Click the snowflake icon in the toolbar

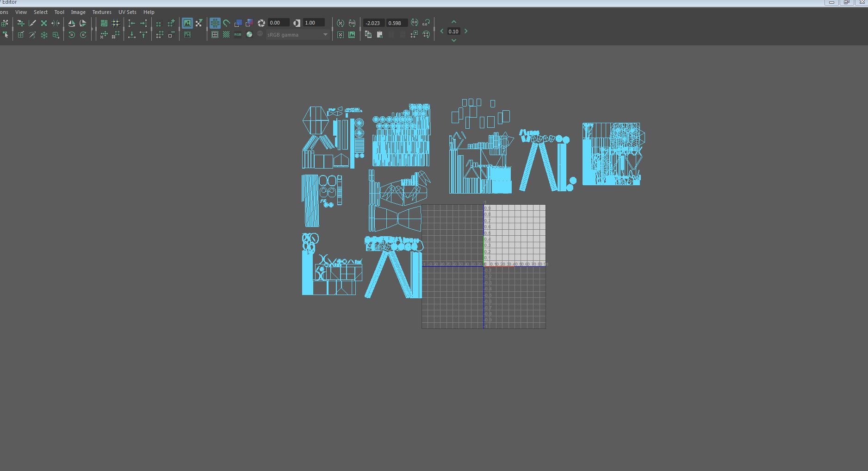tap(44, 35)
